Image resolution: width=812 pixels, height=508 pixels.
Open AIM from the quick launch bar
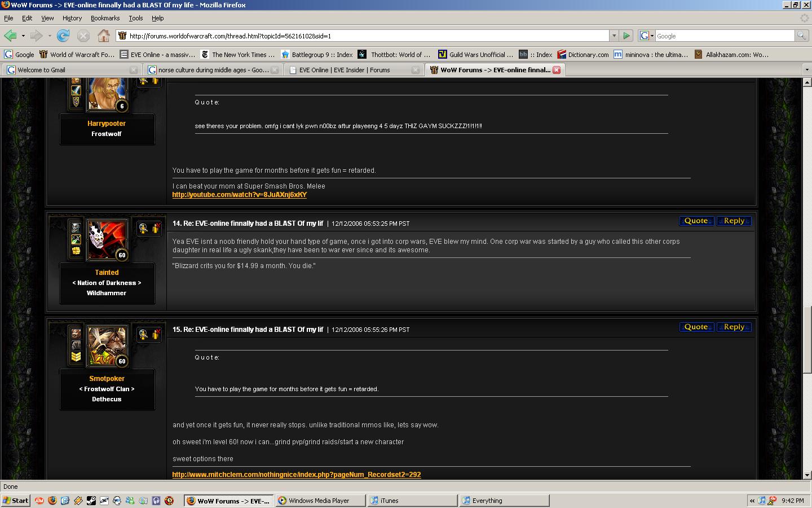pyautogui.click(x=39, y=501)
